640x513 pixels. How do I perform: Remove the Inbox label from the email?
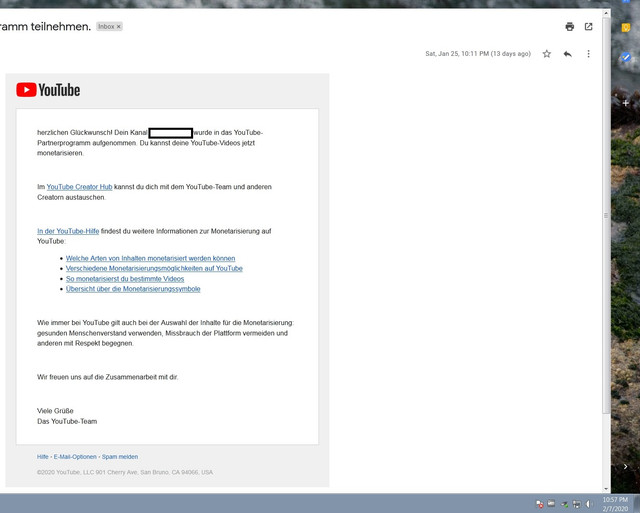(119, 27)
